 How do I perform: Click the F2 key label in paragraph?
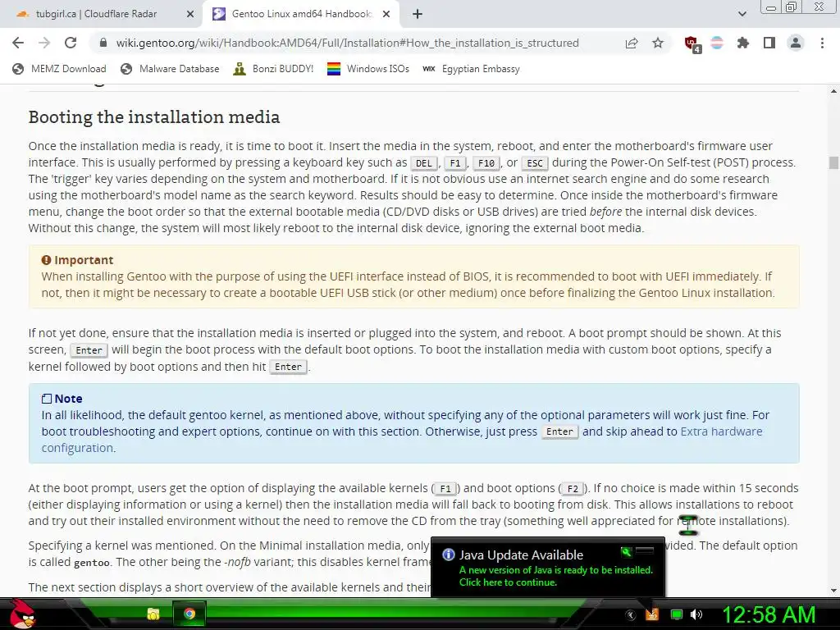pos(573,489)
